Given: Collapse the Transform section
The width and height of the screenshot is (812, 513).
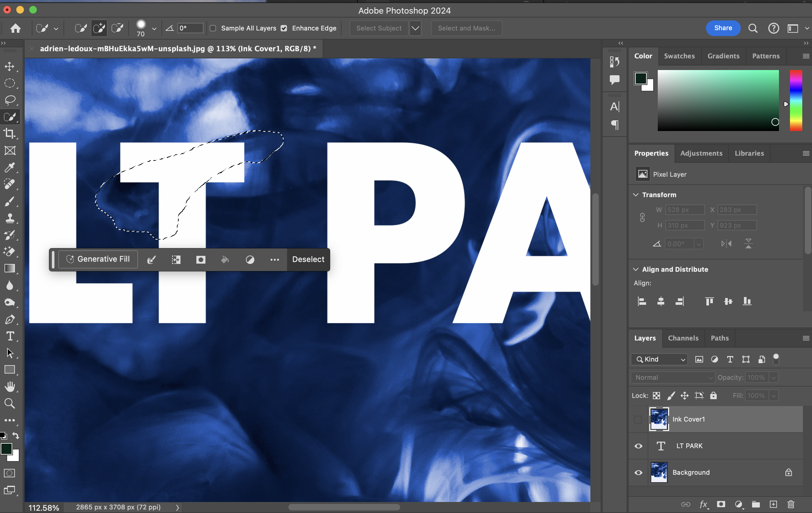Looking at the screenshot, I should coord(636,195).
